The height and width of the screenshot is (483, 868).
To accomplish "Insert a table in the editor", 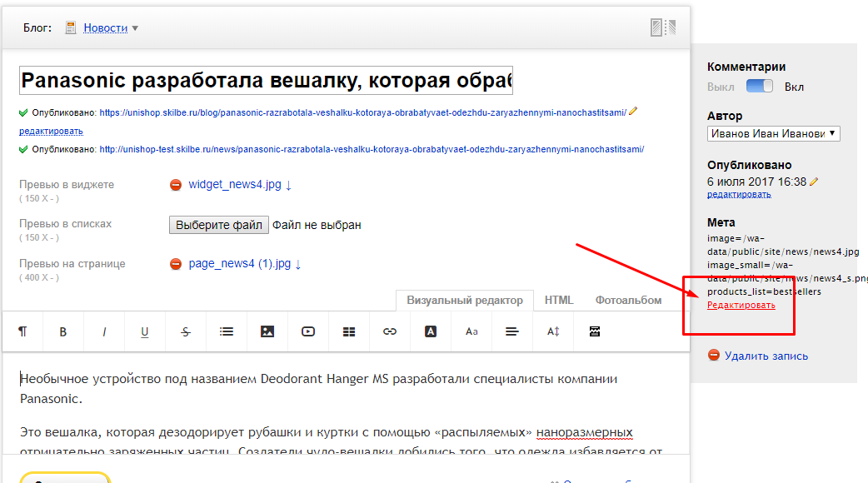I will tap(349, 331).
